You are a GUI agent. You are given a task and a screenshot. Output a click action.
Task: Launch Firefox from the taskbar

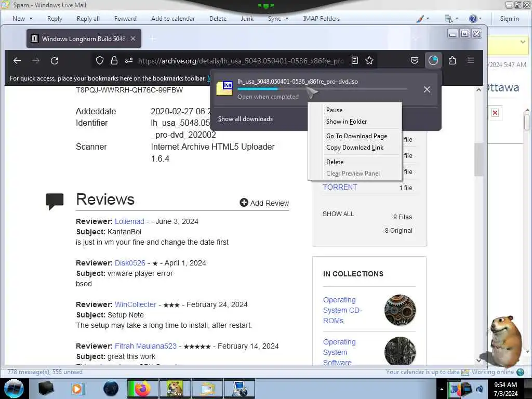click(x=143, y=389)
